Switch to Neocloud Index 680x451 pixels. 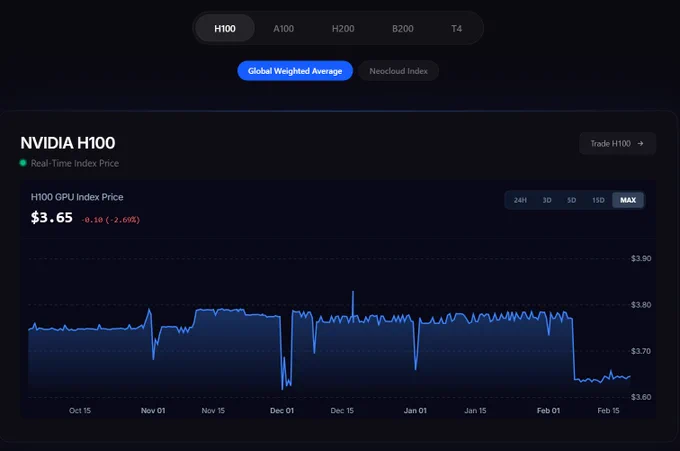click(398, 71)
